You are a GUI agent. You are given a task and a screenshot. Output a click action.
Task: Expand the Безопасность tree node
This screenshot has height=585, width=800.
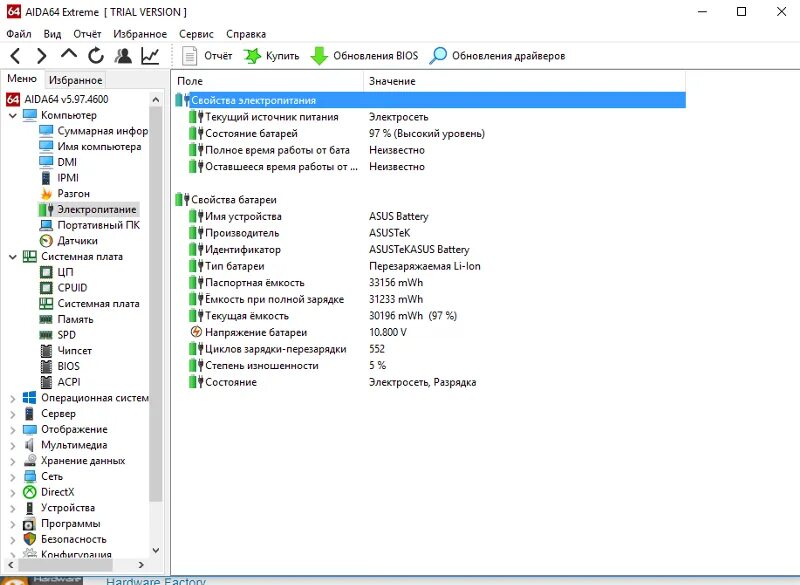(x=13, y=540)
